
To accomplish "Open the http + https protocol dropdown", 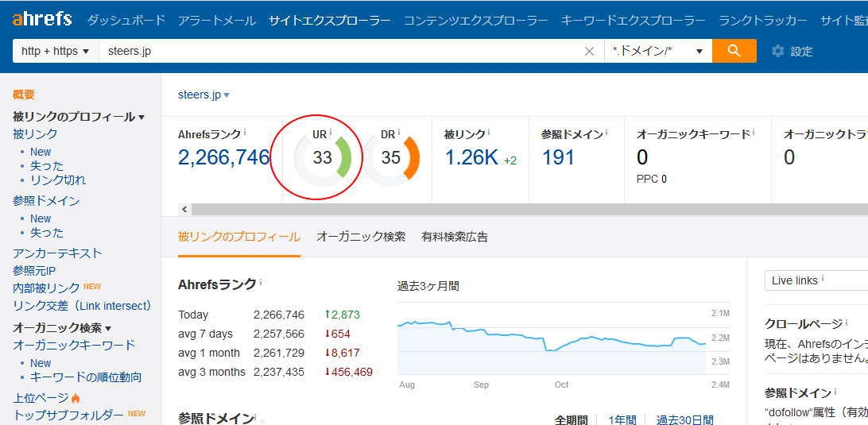I will tap(55, 51).
